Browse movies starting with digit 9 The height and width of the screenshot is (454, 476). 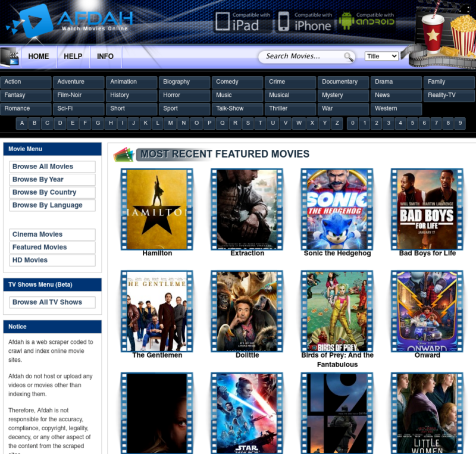click(x=460, y=123)
